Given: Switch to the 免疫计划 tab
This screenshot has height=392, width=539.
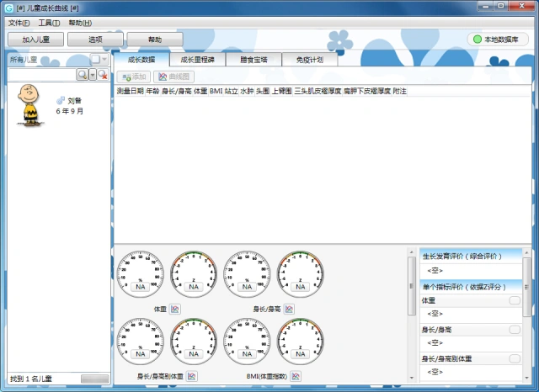Looking at the screenshot, I should [x=309, y=60].
